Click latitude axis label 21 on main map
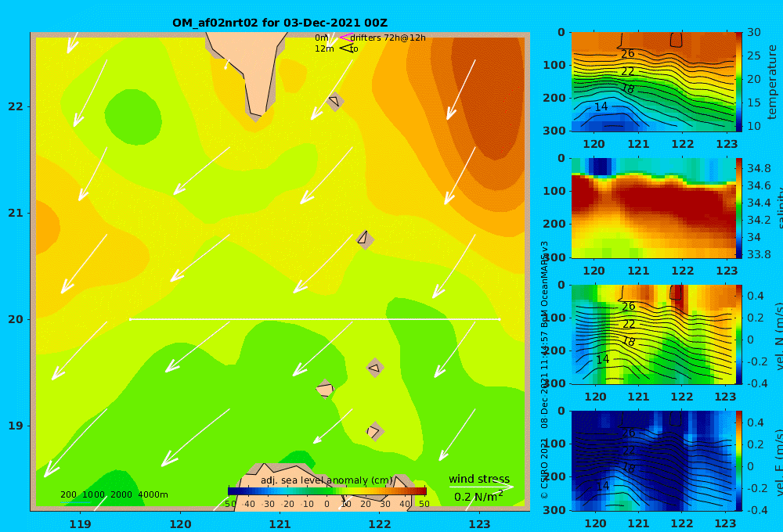 16,213
